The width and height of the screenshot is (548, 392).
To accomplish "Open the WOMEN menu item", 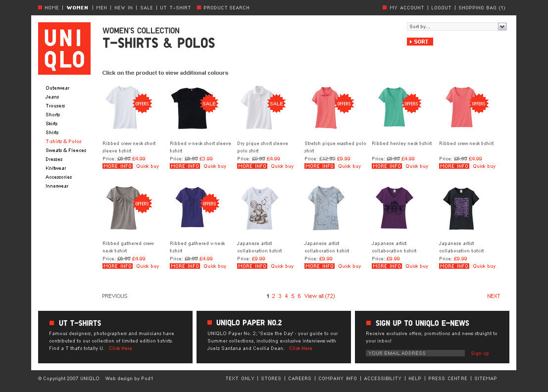I will (x=78, y=8).
